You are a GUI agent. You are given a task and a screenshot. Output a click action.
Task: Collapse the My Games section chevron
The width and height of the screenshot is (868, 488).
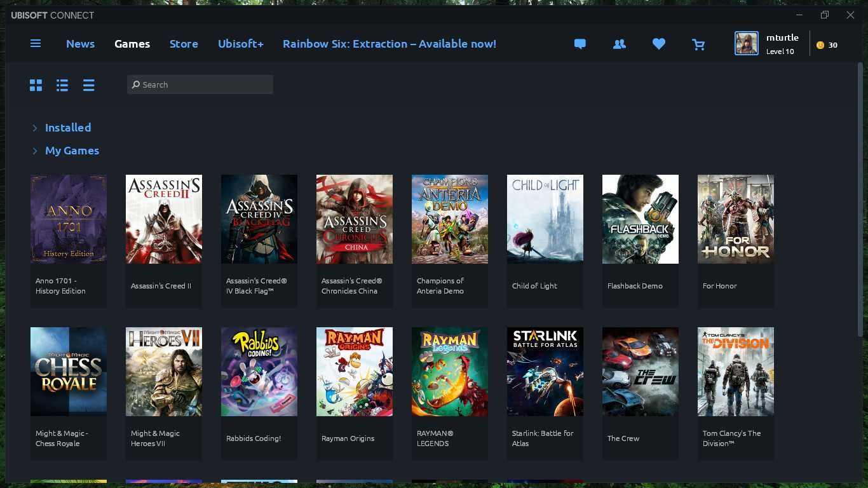(35, 151)
